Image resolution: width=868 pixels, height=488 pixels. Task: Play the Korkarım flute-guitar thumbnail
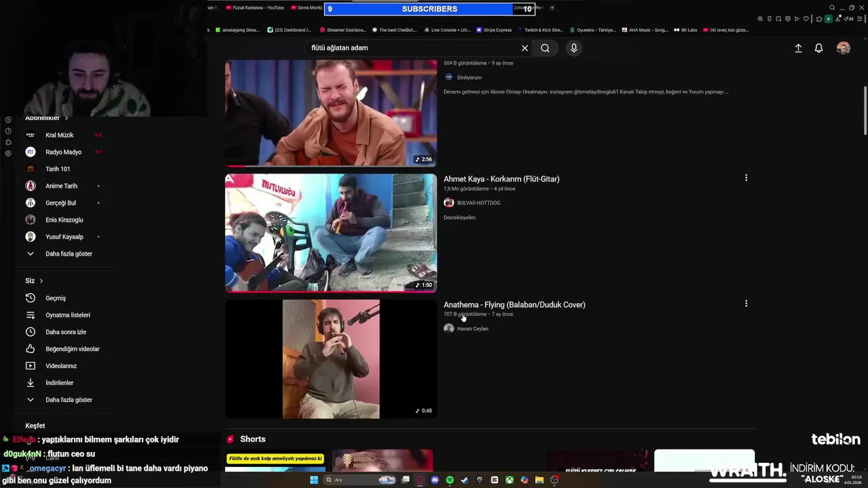(331, 233)
